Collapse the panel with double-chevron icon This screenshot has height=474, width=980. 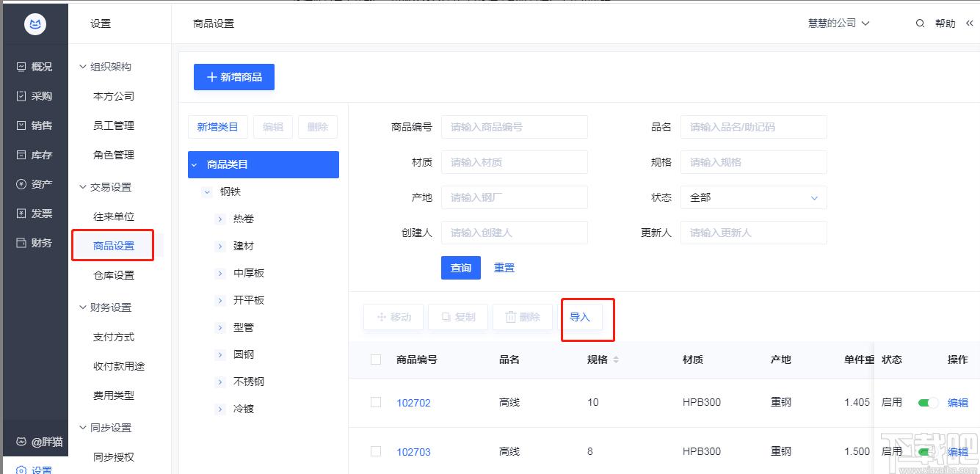[969, 23]
